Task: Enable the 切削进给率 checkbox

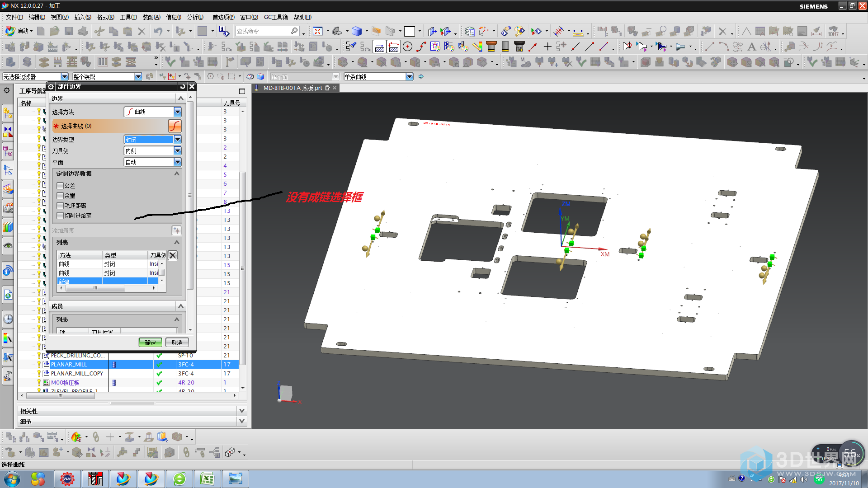Action: point(60,216)
